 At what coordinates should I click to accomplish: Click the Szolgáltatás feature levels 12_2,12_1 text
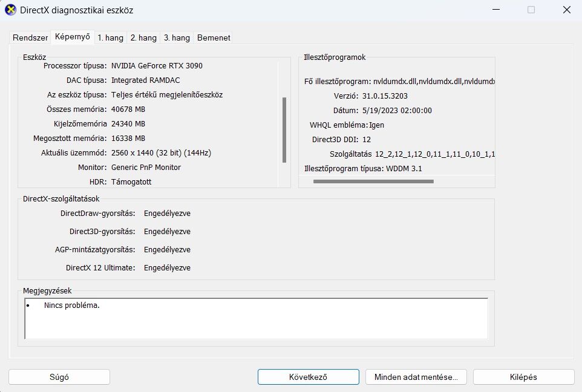click(435, 154)
